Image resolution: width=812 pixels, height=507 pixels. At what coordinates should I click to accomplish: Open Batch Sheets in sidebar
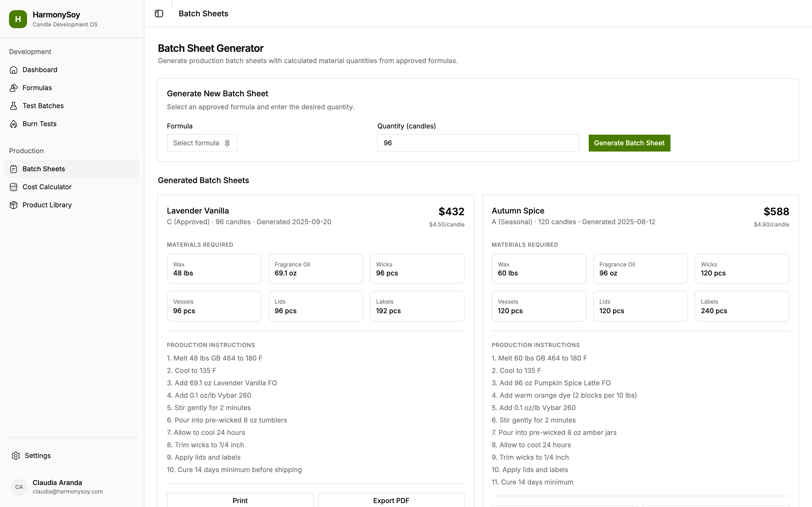[44, 169]
